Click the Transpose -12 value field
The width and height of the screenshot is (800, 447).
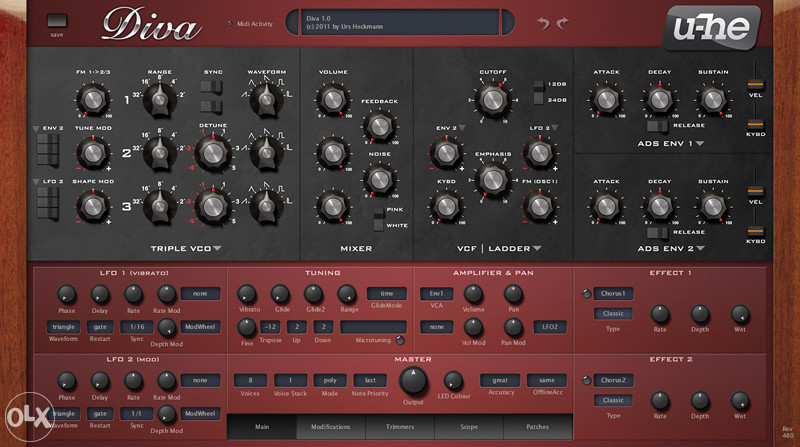(270, 327)
